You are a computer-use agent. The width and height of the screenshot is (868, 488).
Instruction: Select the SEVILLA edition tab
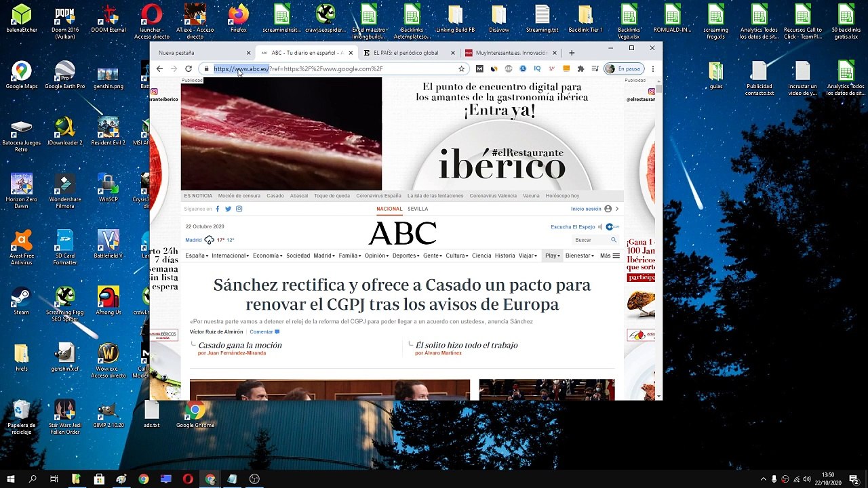(x=418, y=209)
